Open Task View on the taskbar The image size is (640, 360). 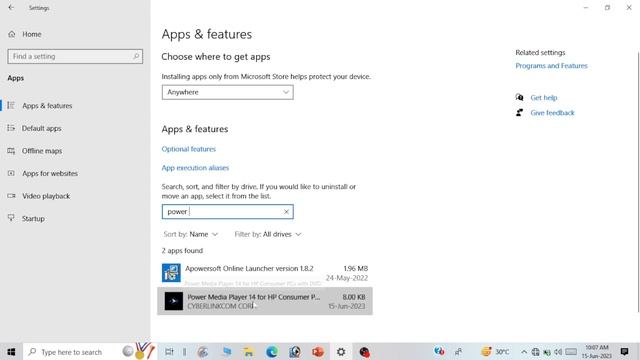(169, 351)
